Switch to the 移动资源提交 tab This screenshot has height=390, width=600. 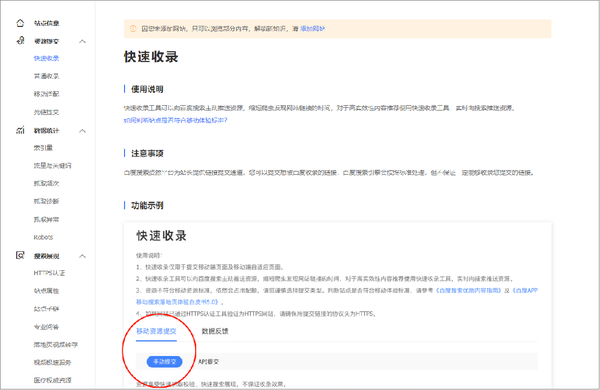click(156, 331)
